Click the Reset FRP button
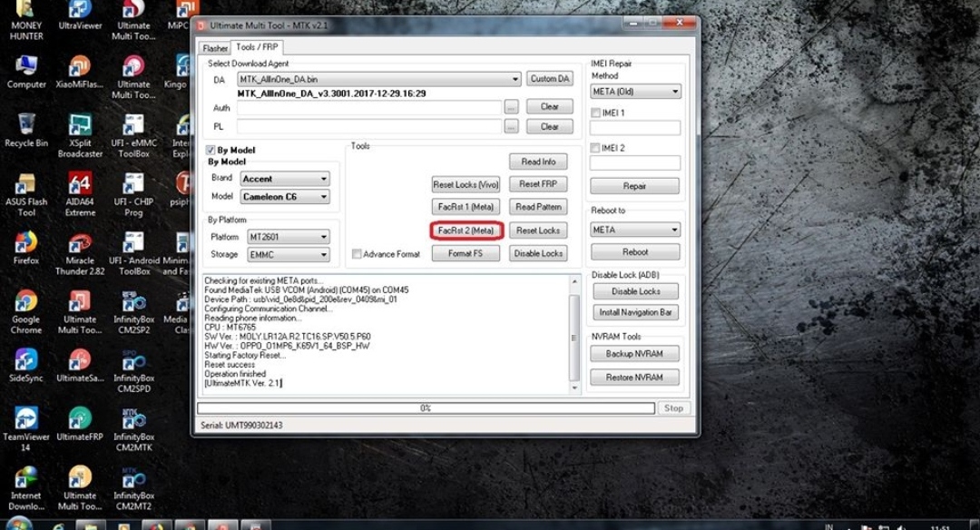Screen dimensions: 980x530 coord(537,184)
